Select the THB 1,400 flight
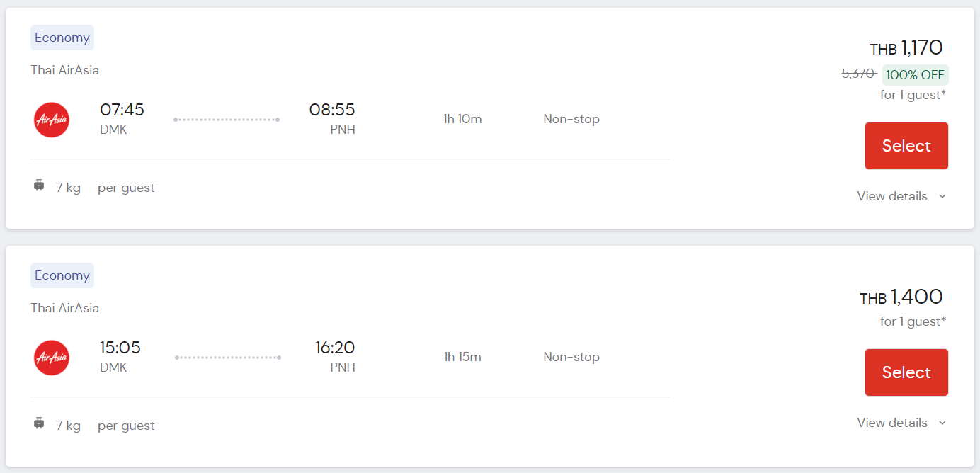This screenshot has height=473, width=980. click(x=906, y=372)
